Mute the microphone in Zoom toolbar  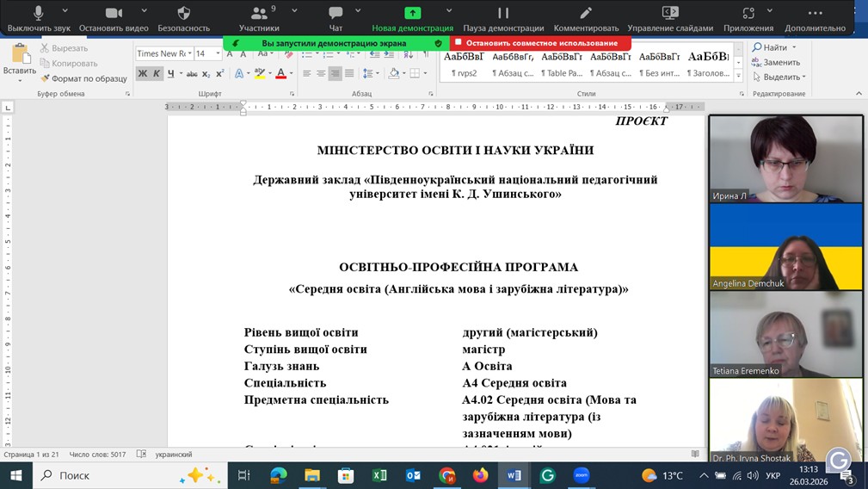tap(39, 14)
